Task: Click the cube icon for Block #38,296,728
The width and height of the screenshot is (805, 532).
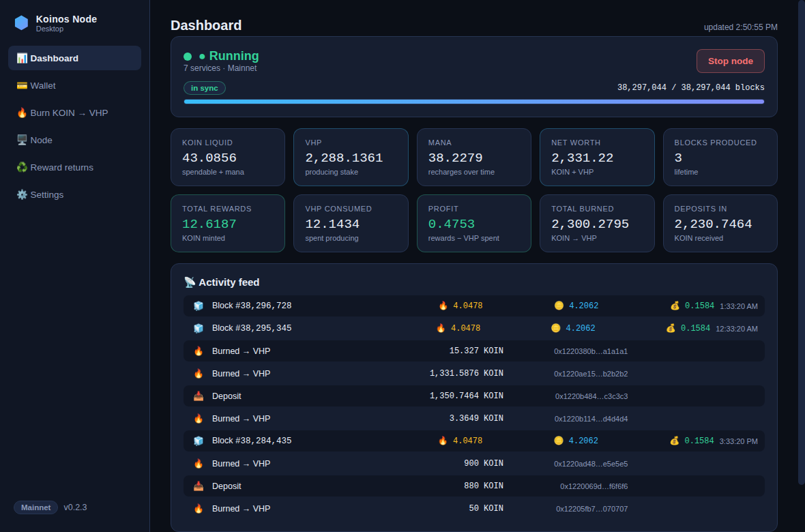Action: [198, 306]
